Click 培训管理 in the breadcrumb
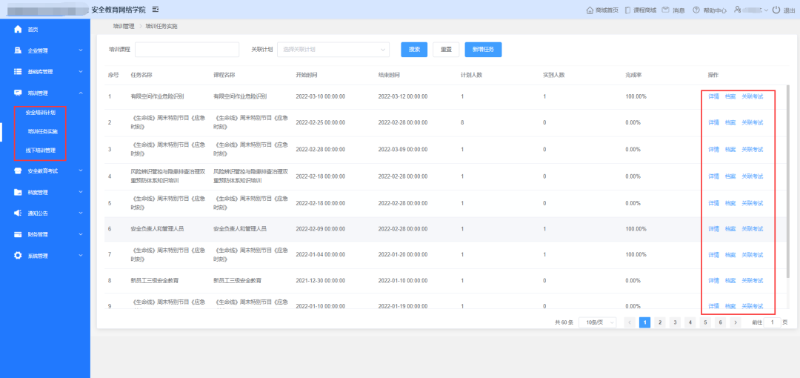This screenshot has height=378, width=800. 123,26
